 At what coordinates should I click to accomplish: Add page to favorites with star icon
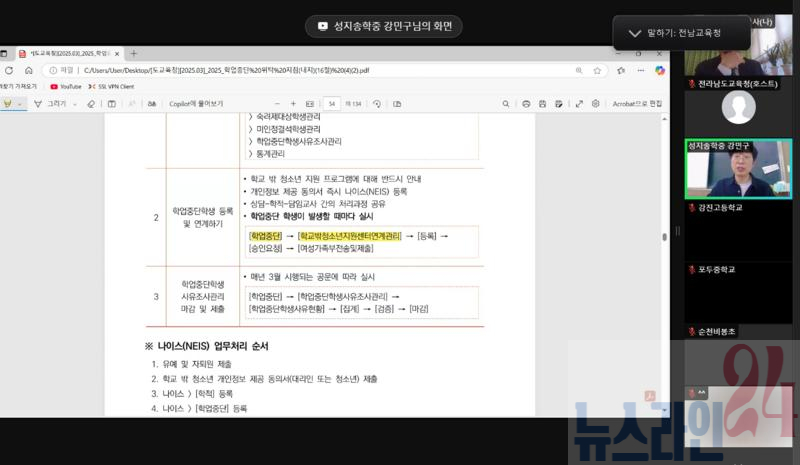pyautogui.click(x=597, y=70)
